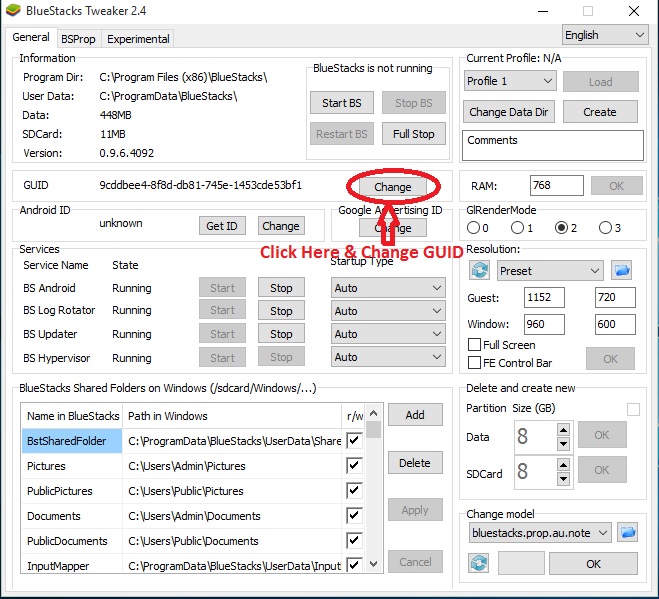
Task: Click the Full Stop button
Action: tap(414, 134)
